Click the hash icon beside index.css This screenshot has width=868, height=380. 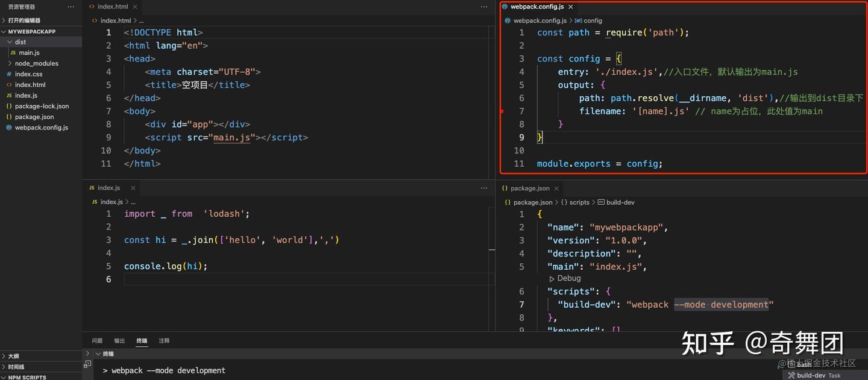9,74
